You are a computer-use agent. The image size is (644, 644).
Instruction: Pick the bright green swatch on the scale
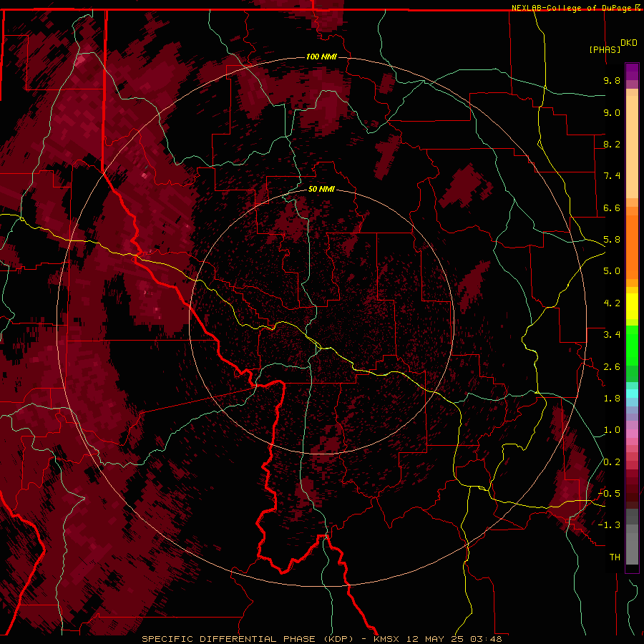(632, 346)
